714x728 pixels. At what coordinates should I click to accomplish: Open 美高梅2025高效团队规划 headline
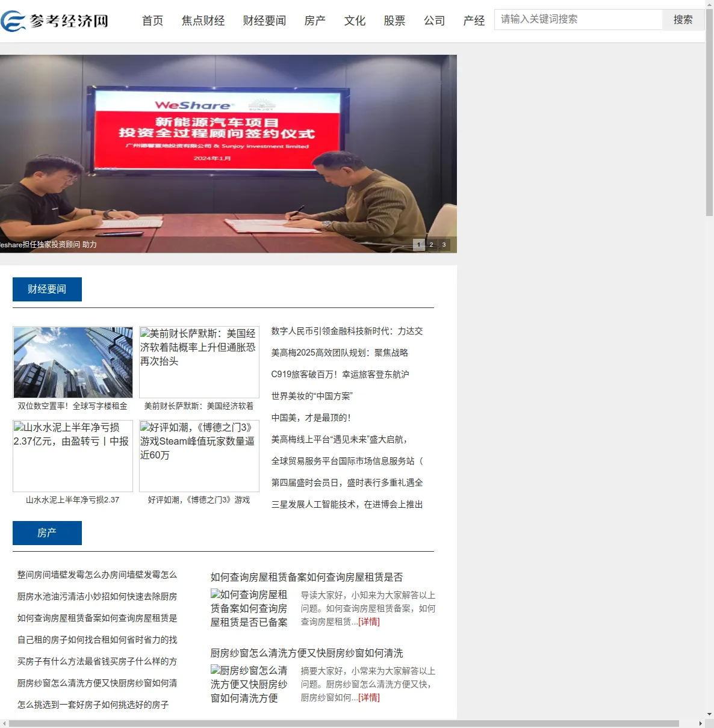click(340, 353)
